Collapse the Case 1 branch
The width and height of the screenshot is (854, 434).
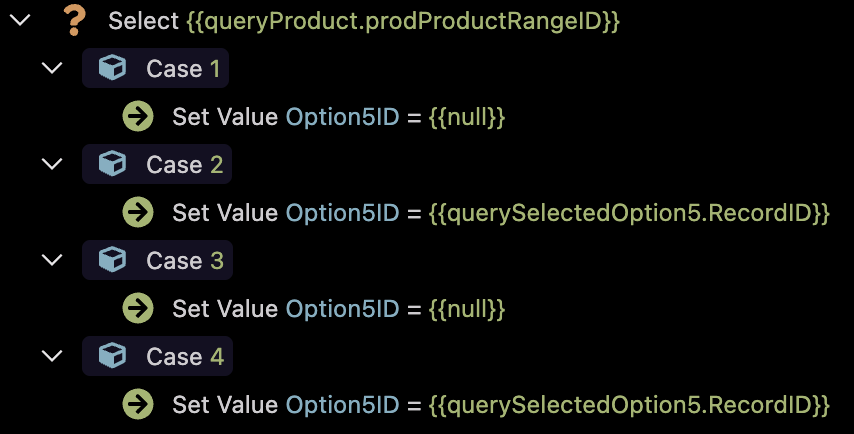[52, 68]
